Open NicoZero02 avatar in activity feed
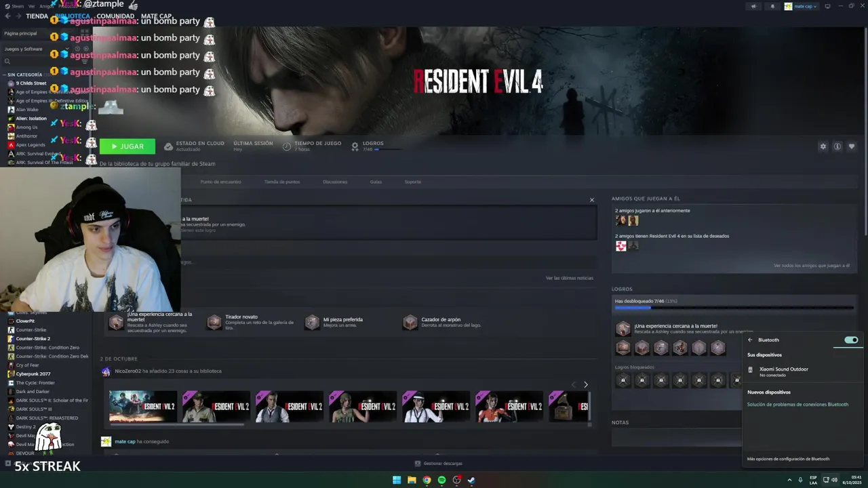 pyautogui.click(x=106, y=371)
